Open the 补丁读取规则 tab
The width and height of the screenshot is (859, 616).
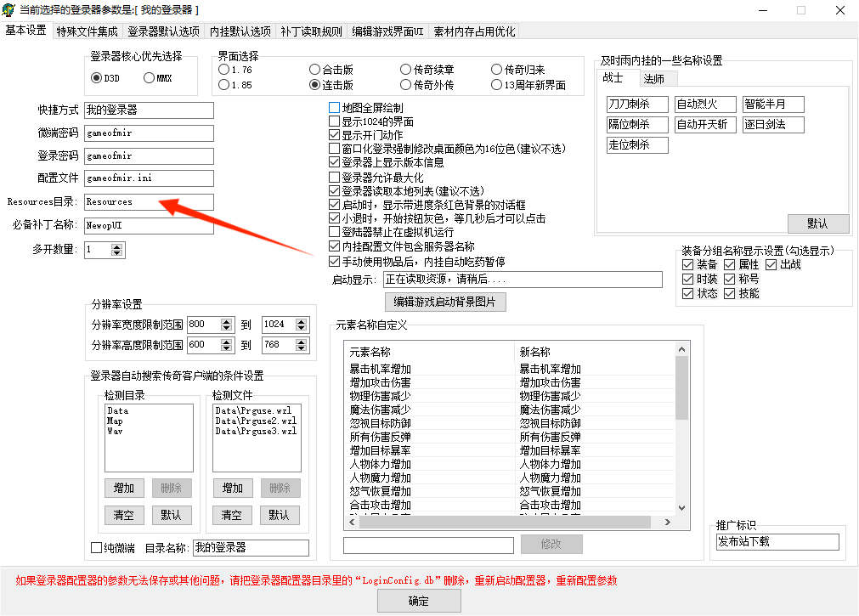coord(312,31)
